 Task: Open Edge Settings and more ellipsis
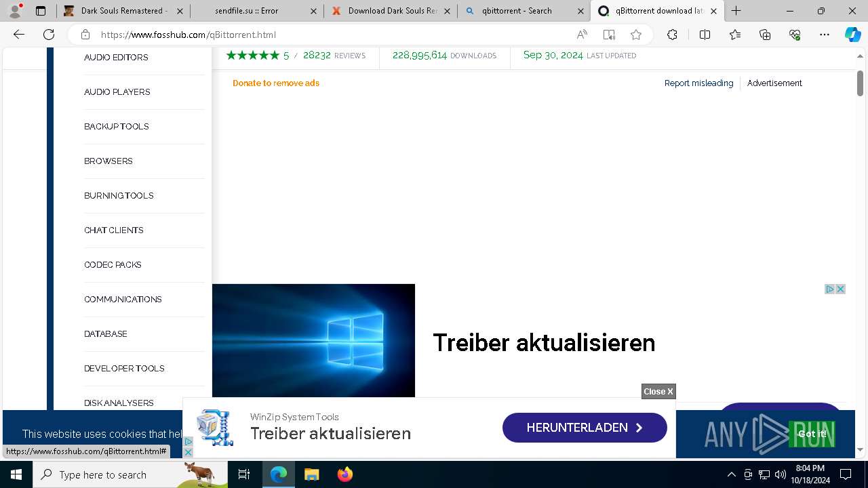(x=825, y=35)
